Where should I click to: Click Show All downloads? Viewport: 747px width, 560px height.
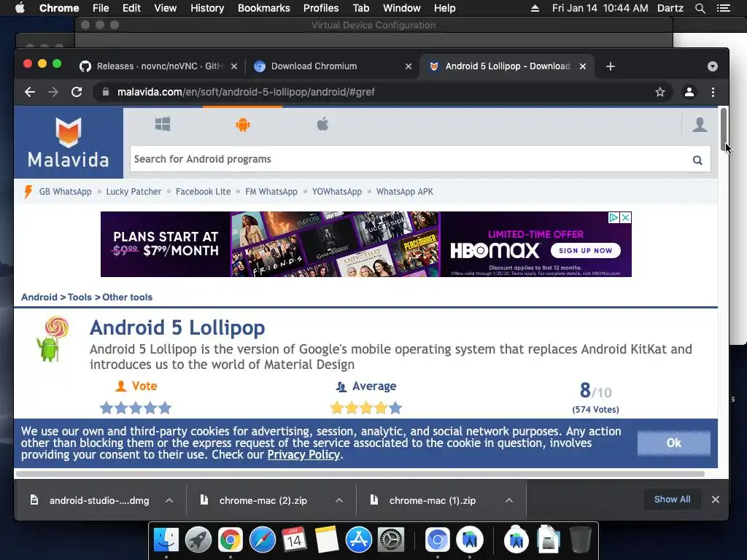[x=672, y=499]
